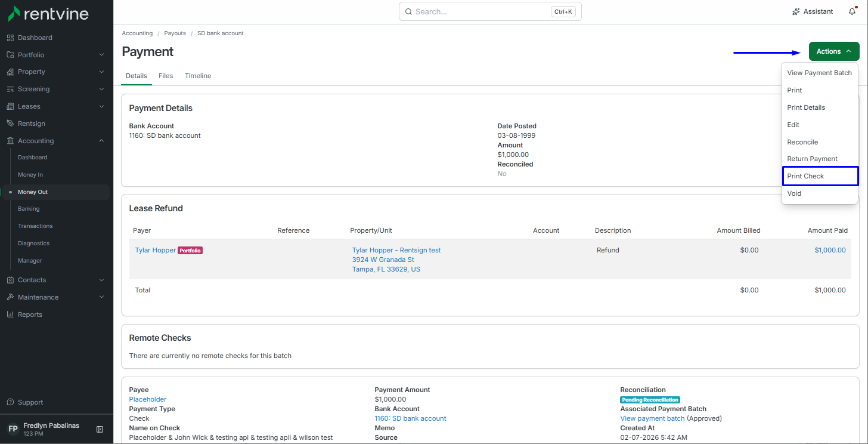Click the Accounting bank icon
Image resolution: width=868 pixels, height=444 pixels.
(x=10, y=141)
